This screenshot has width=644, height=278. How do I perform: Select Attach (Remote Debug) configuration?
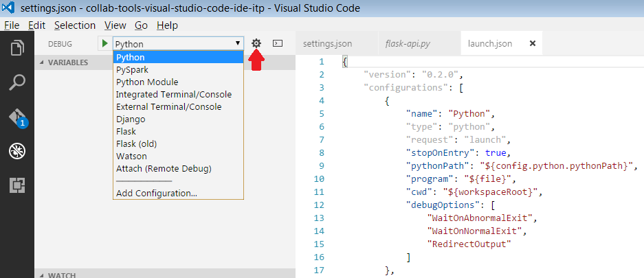178,169
